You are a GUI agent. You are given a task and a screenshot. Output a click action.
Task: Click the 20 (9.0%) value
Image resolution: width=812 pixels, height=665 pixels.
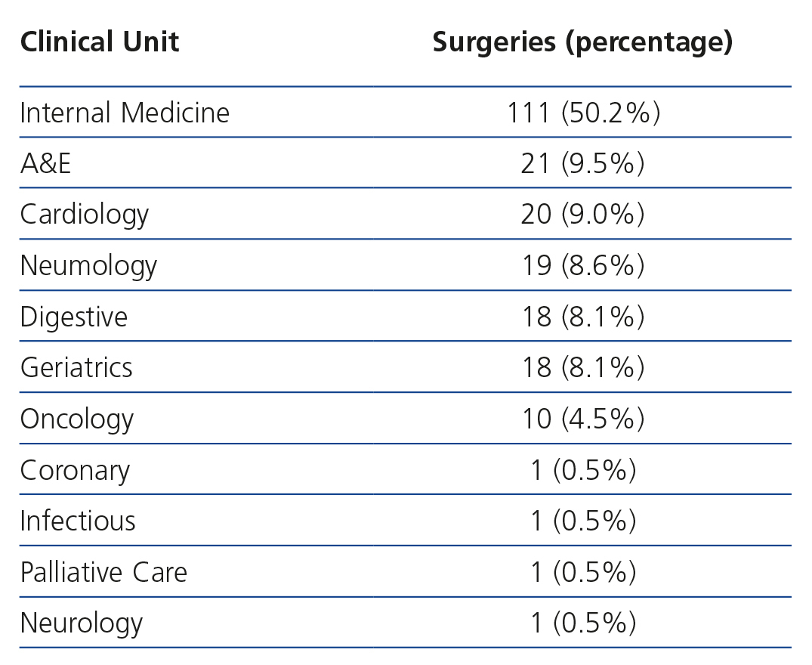(582, 215)
